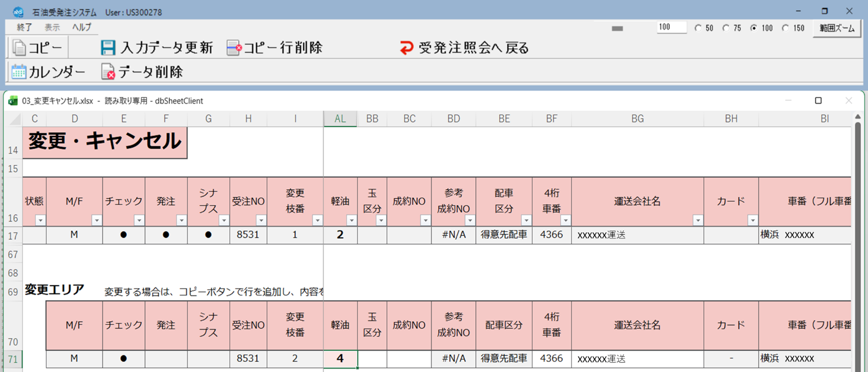Select the 75 zoom radio button
Screen dimensions: 868x372
[x=726, y=28]
